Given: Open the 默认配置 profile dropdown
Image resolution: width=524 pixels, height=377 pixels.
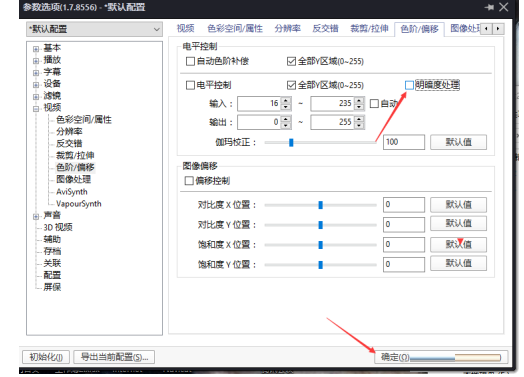Looking at the screenshot, I should click(x=95, y=29).
